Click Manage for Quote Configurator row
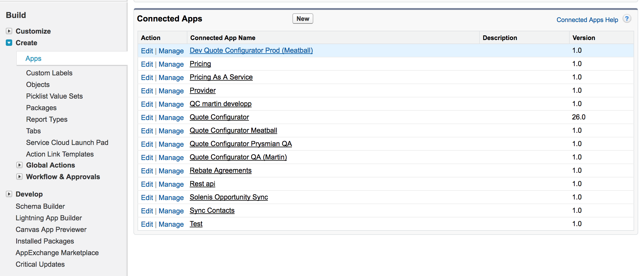This screenshot has width=644, height=276. [171, 118]
